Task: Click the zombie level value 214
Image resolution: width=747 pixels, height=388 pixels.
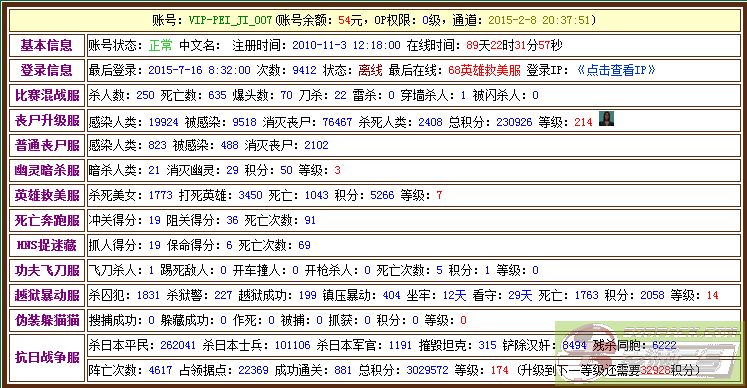Action: 583,122
